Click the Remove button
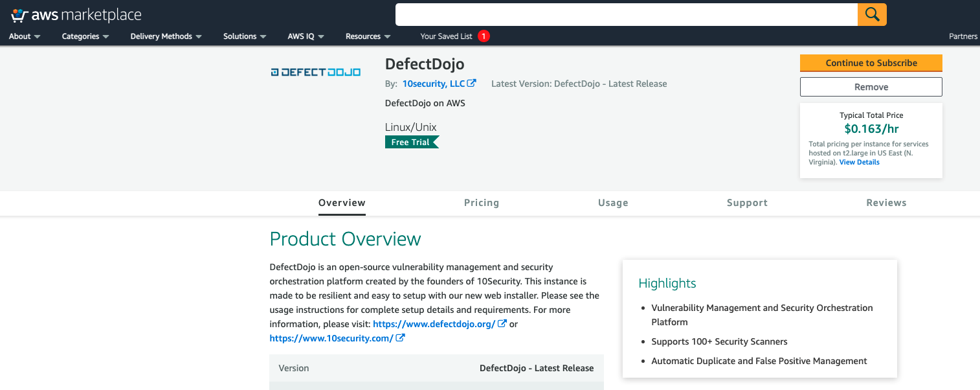This screenshot has height=390, width=980. pyautogui.click(x=871, y=86)
